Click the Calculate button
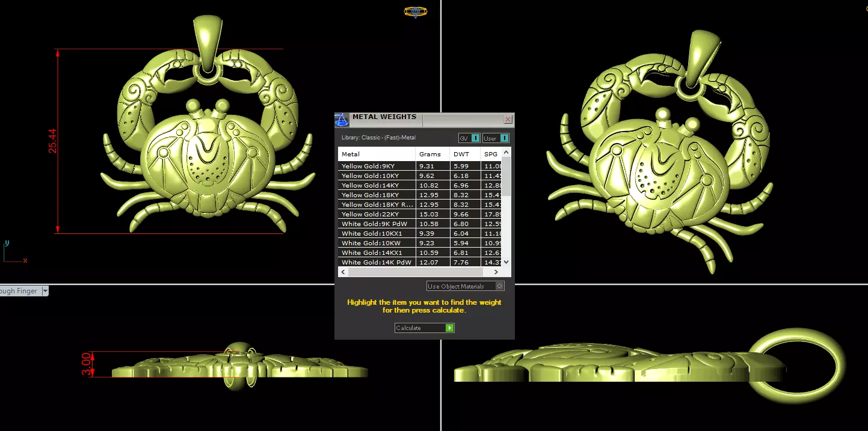 [424, 328]
